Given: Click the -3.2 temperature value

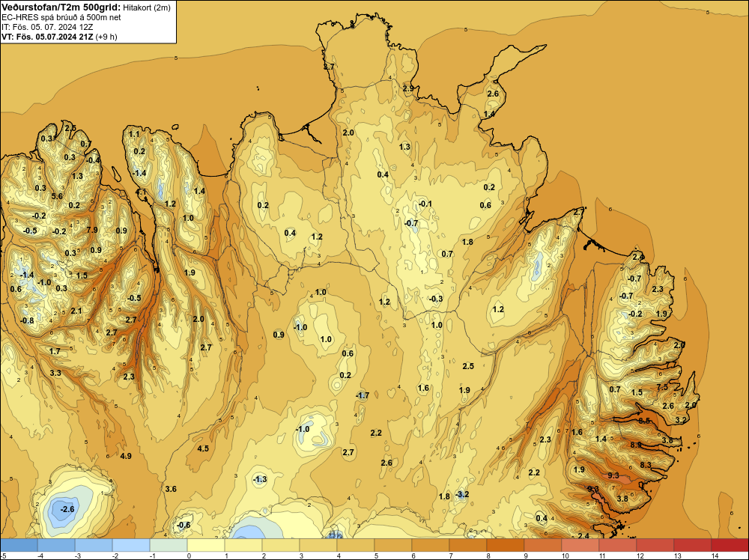Looking at the screenshot, I should pyautogui.click(x=462, y=494).
